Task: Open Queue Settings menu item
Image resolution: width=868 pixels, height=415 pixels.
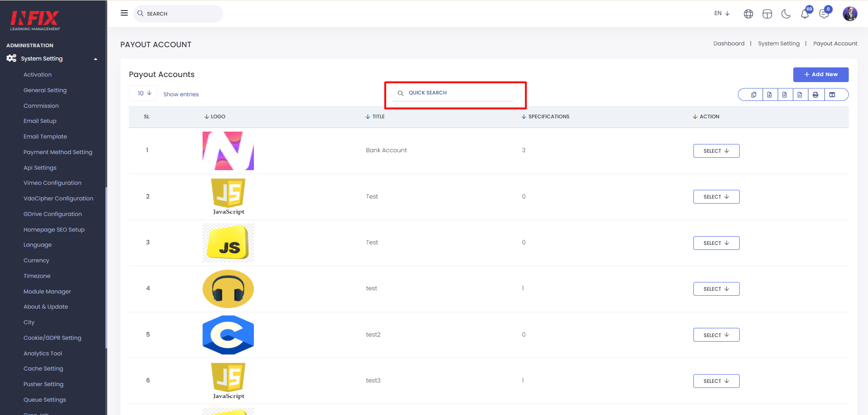Action: click(x=45, y=400)
